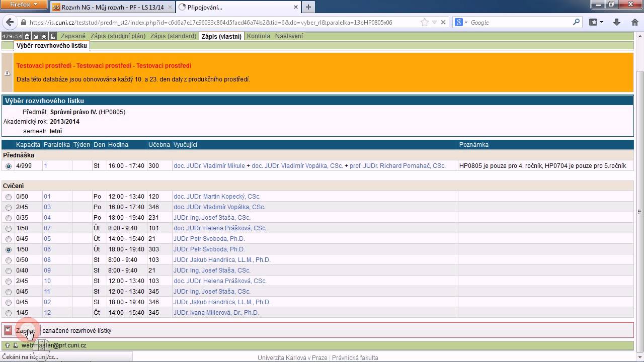Select exercise 11 radio button
Image resolution: width=644 pixels, height=362 pixels.
(9, 292)
